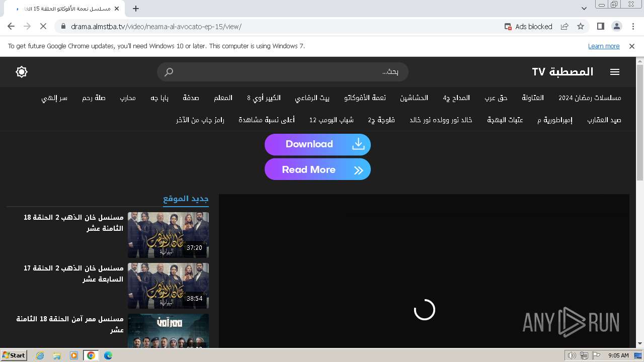
Task: Open title مسلسل خان الذهب 2 الحلقة 18
Action: coord(73,223)
